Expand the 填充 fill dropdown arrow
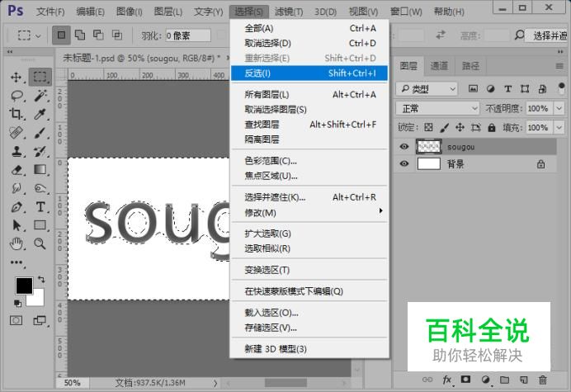 pyautogui.click(x=559, y=127)
